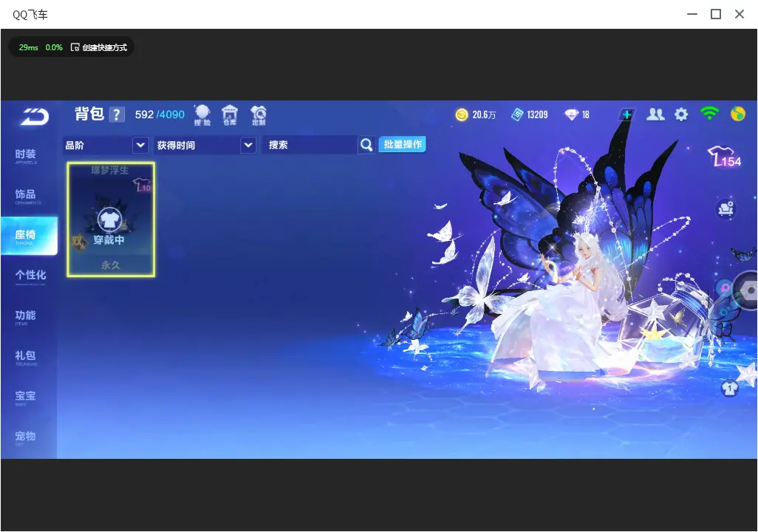Close the QQ飞车 window
This screenshot has width=758, height=532.
(x=740, y=14)
